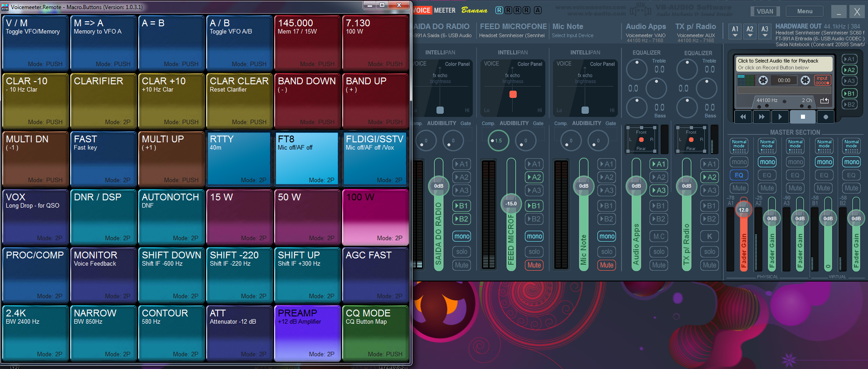Click the Front/Rear panner on Audio Apps strip
Screen dimensions: 868x369
pos(641,140)
